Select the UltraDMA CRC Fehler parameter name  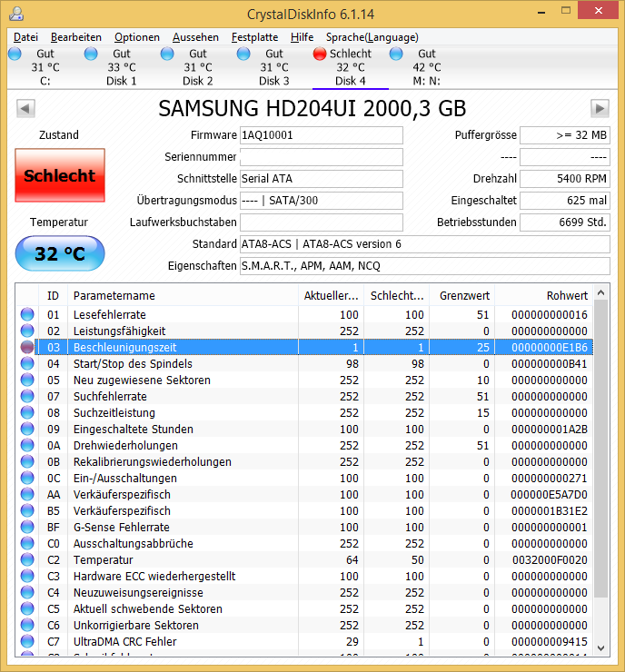pyautogui.click(x=124, y=641)
